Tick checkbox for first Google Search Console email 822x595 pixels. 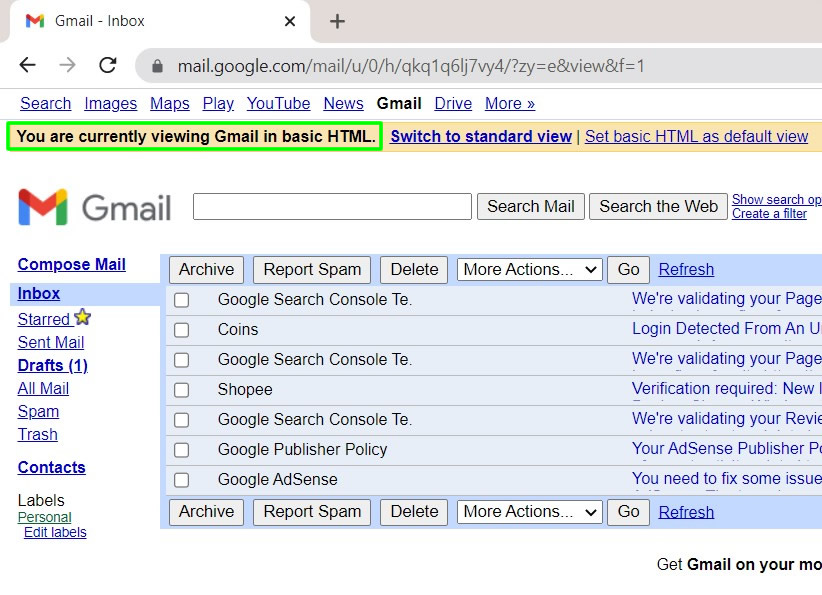[181, 300]
